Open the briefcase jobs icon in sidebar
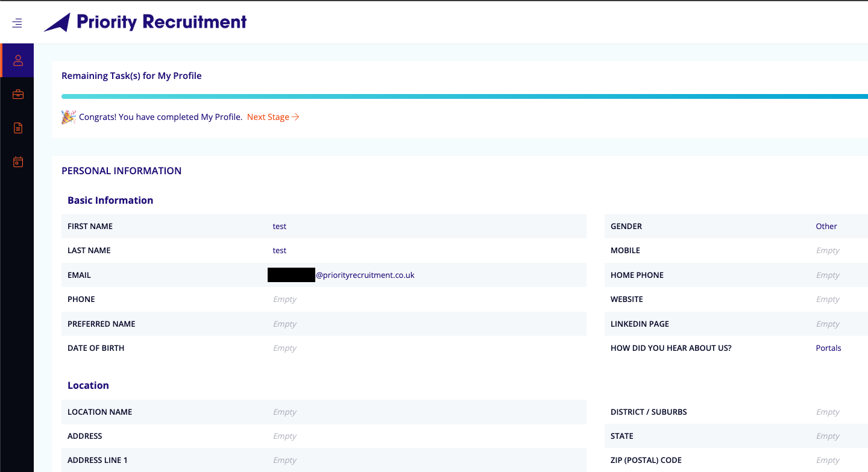Screen dimensions: 868x472 click(17, 94)
